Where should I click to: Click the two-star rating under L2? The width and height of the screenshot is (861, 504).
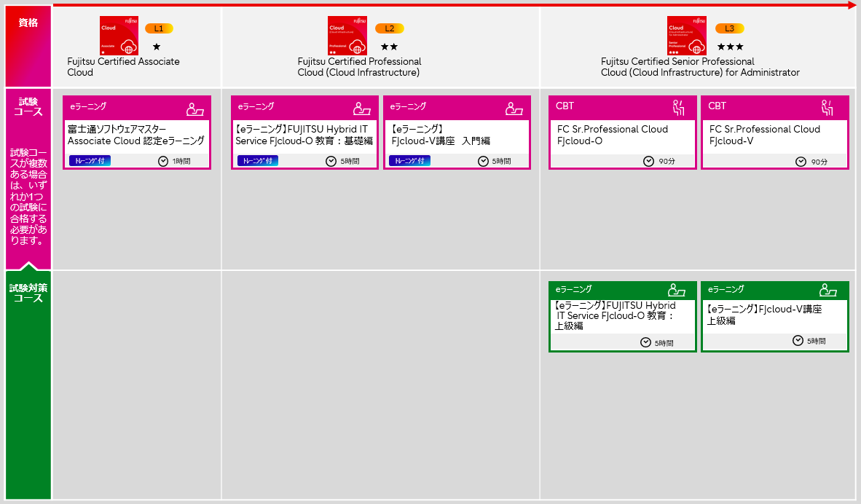[389, 47]
